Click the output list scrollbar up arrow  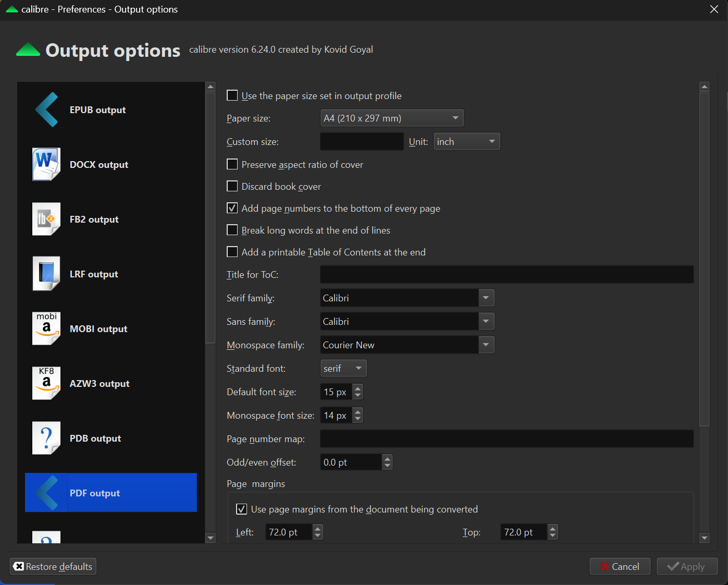tap(211, 87)
